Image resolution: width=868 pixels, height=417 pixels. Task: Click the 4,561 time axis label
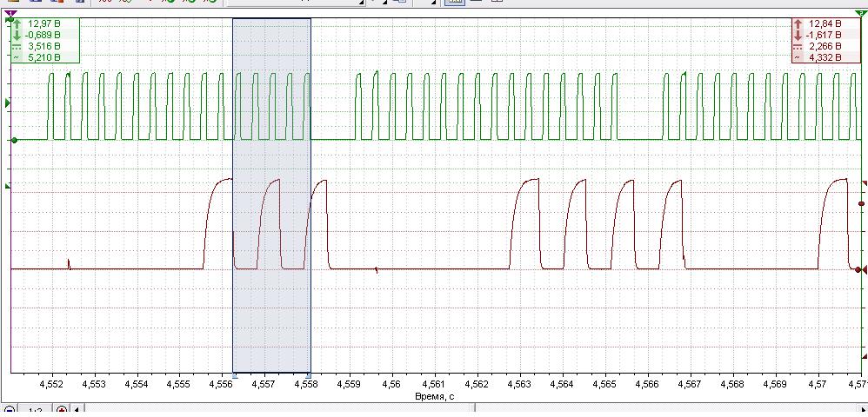tap(434, 384)
